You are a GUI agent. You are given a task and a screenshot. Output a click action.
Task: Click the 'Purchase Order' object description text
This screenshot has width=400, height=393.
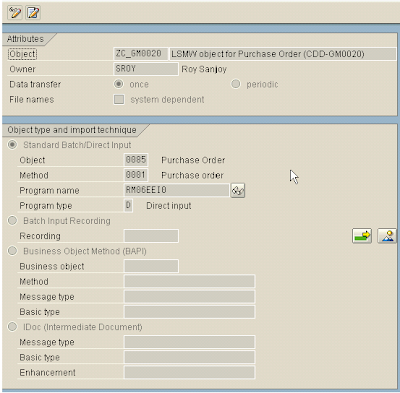tap(193, 160)
